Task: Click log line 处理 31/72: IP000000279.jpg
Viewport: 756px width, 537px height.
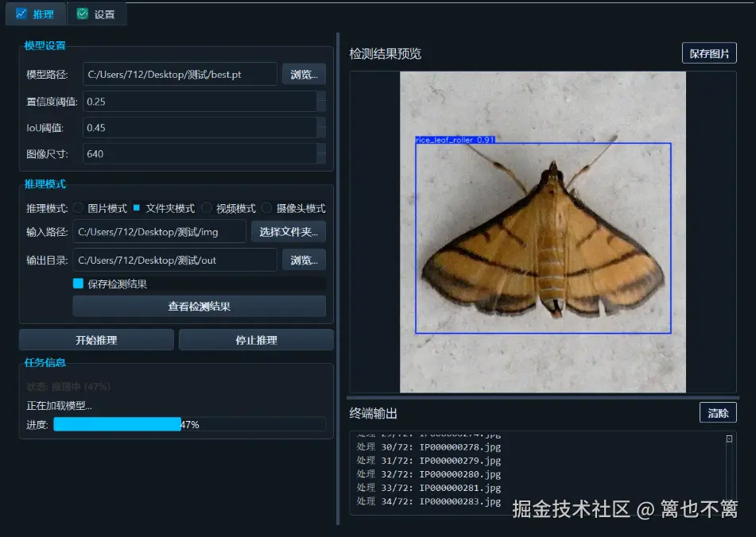Action: click(428, 461)
